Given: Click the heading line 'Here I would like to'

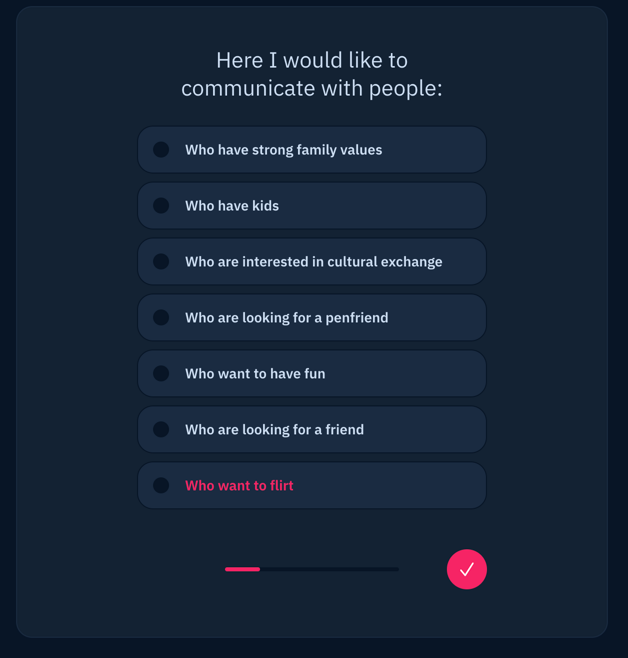Looking at the screenshot, I should click(312, 60).
